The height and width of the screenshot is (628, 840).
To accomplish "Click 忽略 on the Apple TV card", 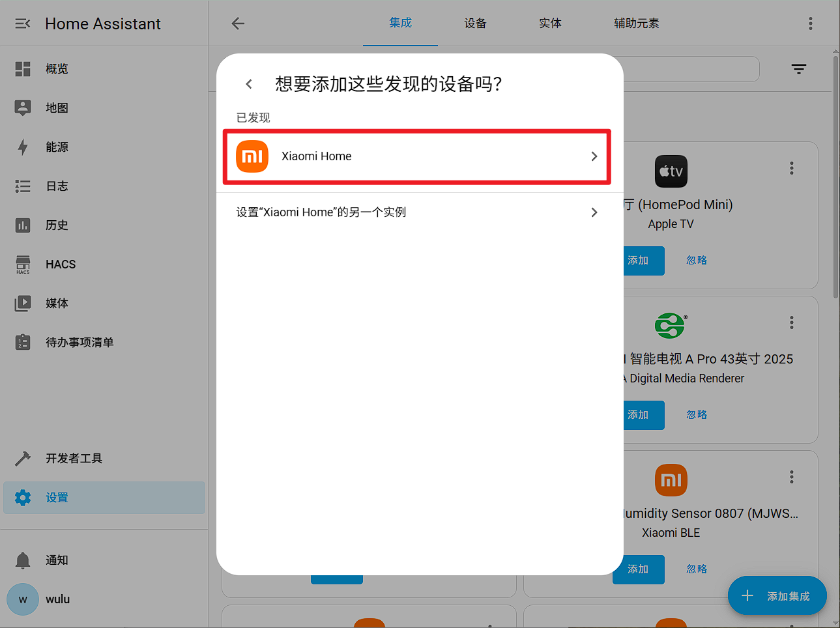I will click(697, 261).
